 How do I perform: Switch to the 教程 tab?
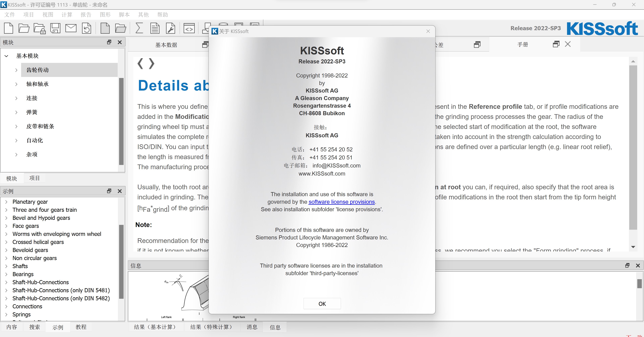coord(81,327)
